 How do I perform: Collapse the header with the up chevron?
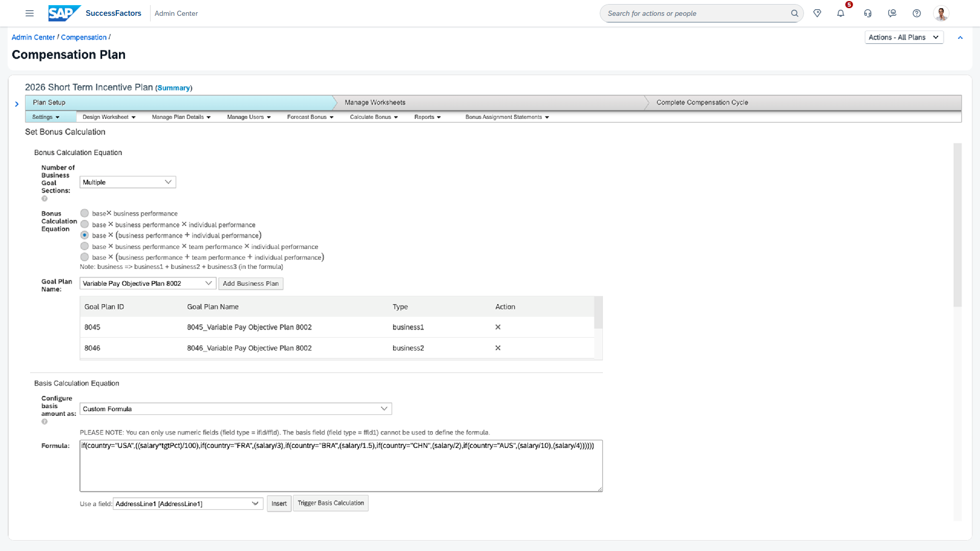pyautogui.click(x=960, y=37)
